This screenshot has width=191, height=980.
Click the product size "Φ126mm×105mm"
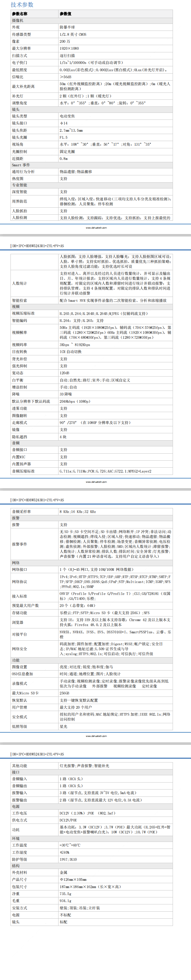tap(73, 880)
